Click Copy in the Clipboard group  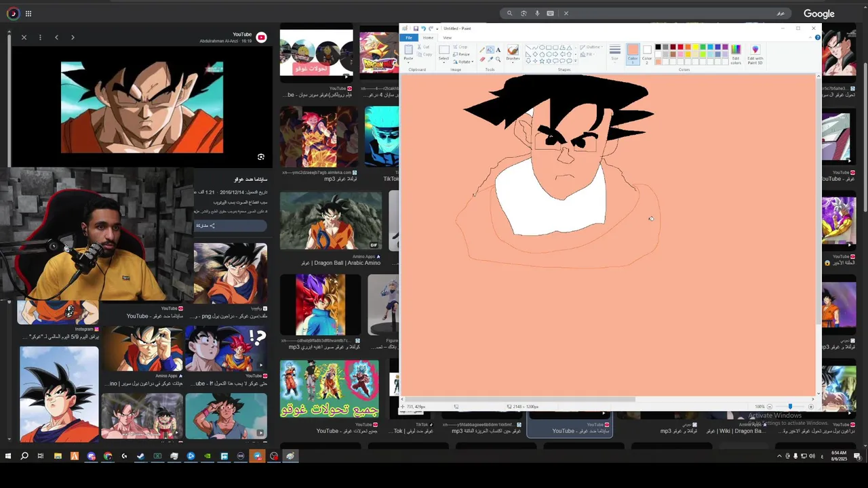click(x=425, y=54)
